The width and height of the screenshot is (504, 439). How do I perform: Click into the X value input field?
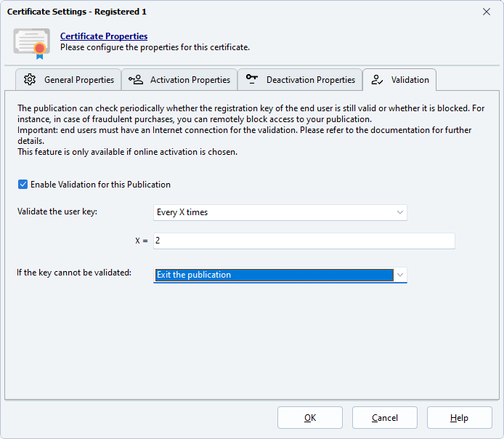tap(304, 241)
